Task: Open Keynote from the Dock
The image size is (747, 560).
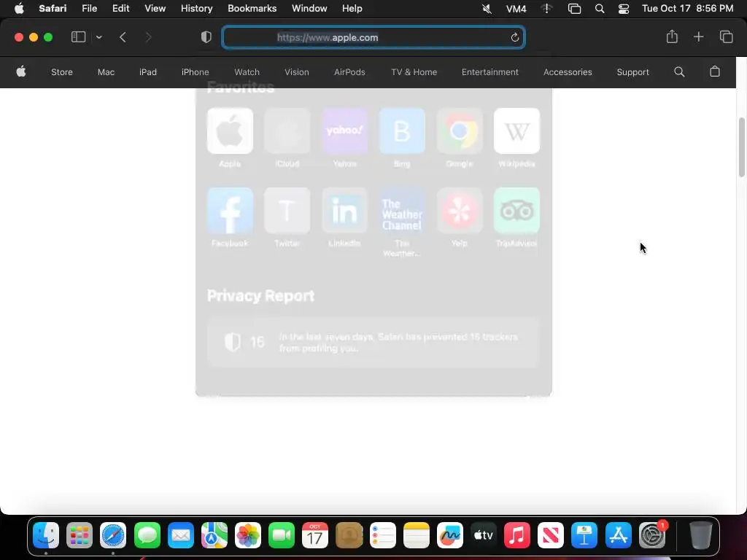Action: [584, 535]
